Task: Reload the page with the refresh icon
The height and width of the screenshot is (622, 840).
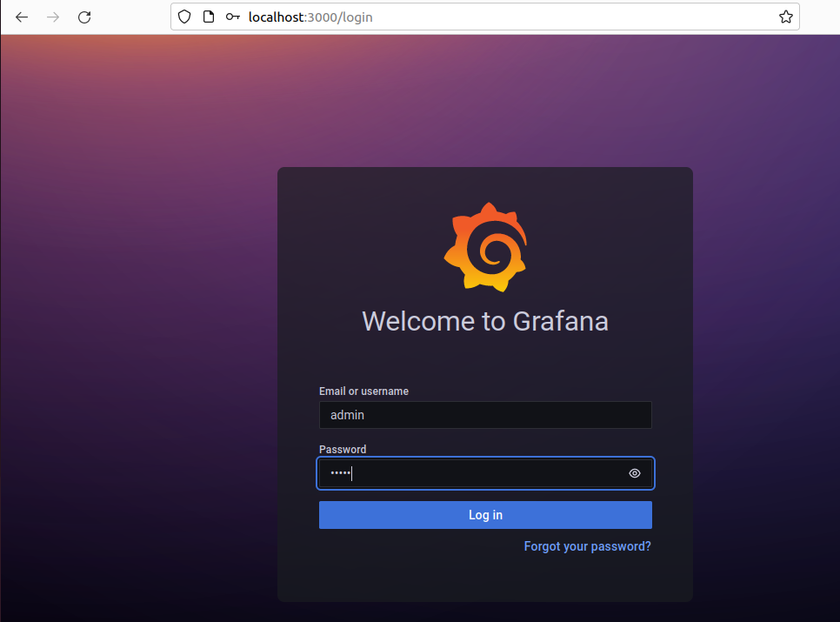Action: pyautogui.click(x=84, y=17)
